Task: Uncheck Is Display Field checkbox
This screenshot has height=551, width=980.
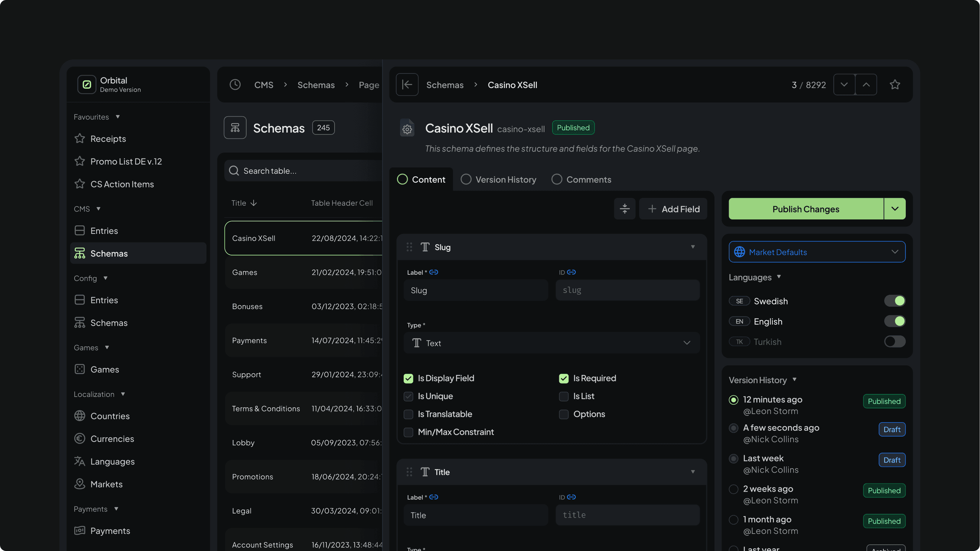Action: (408, 378)
